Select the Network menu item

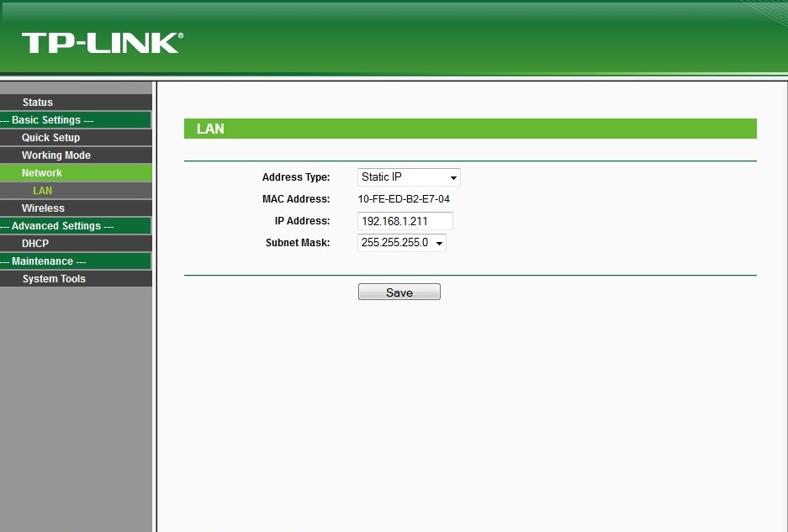tap(76, 173)
